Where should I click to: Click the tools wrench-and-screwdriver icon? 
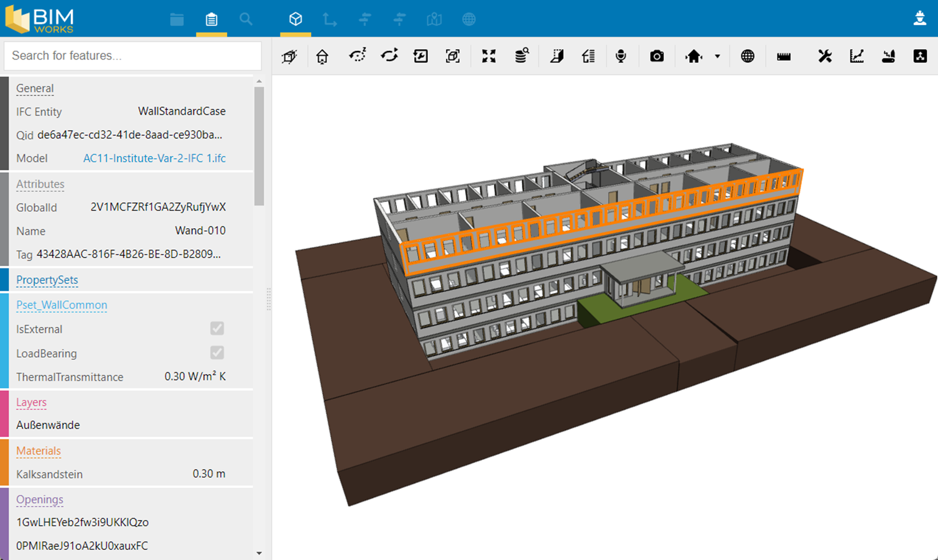coord(825,56)
